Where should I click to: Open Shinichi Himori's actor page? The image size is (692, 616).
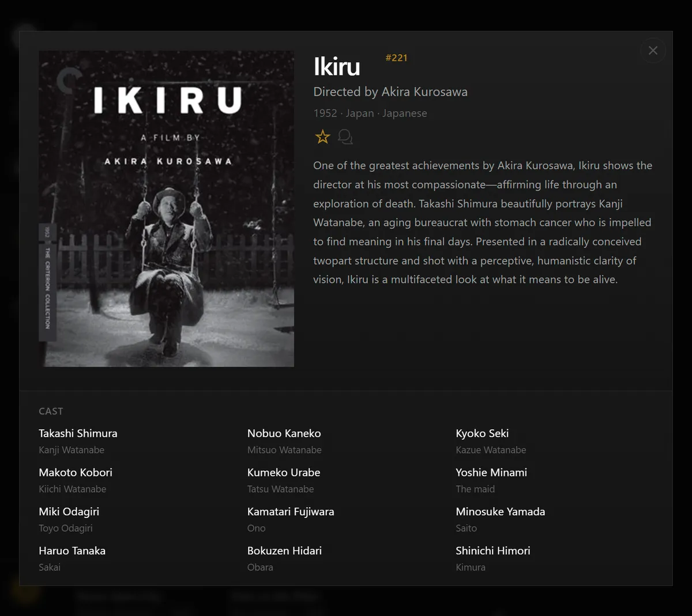point(493,550)
